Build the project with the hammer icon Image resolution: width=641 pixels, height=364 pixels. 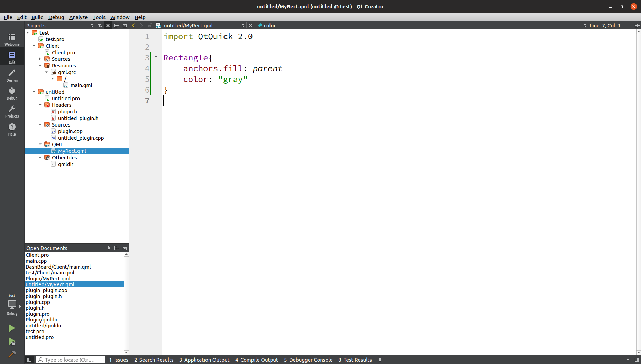click(12, 354)
